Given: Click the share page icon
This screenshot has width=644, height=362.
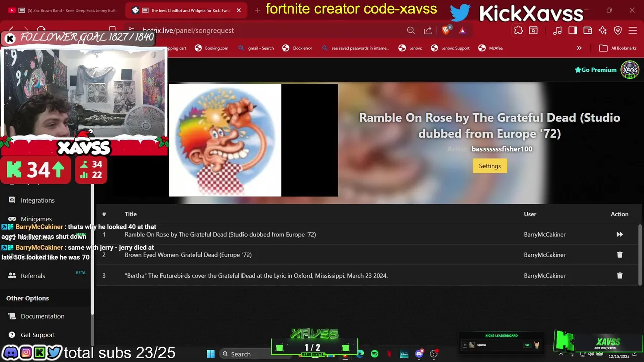Looking at the screenshot, I should coord(428,30).
